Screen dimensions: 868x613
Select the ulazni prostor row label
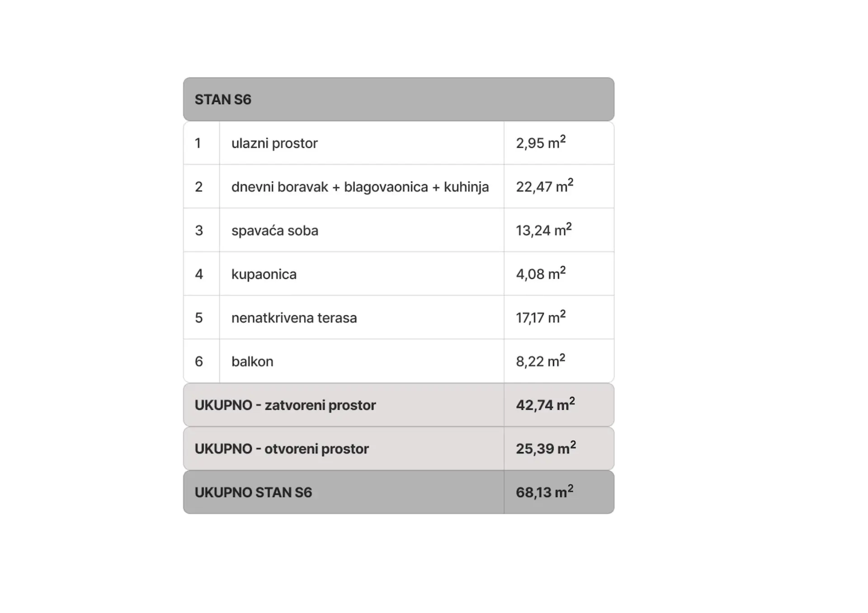click(x=274, y=143)
